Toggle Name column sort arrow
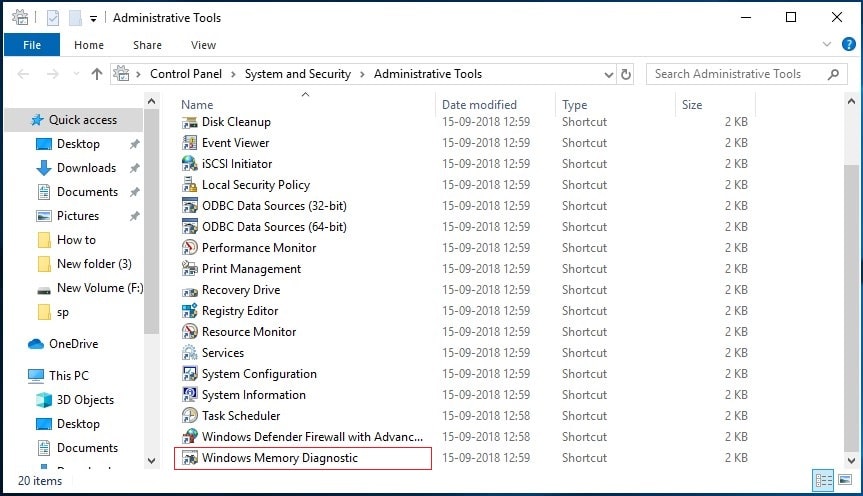This screenshot has height=496, width=863. [x=305, y=95]
